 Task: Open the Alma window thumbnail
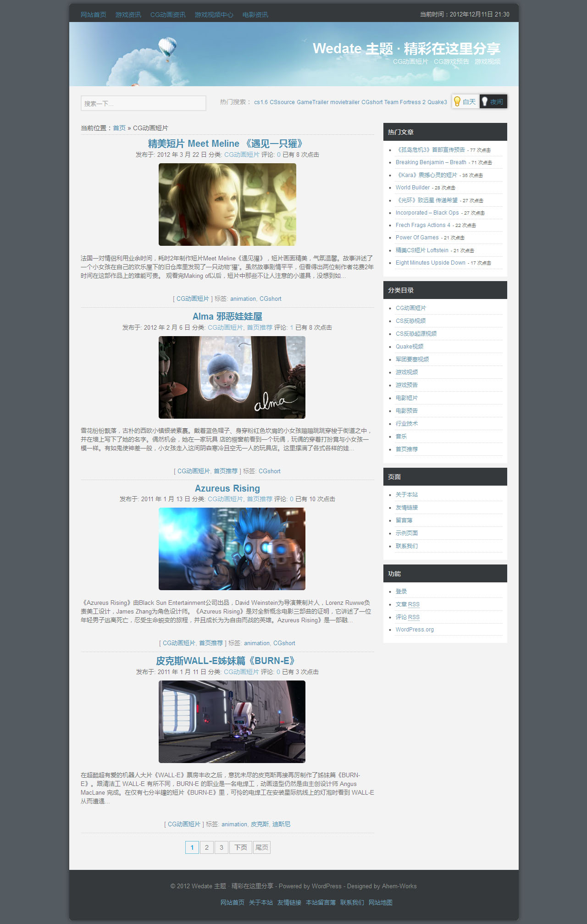(x=232, y=377)
